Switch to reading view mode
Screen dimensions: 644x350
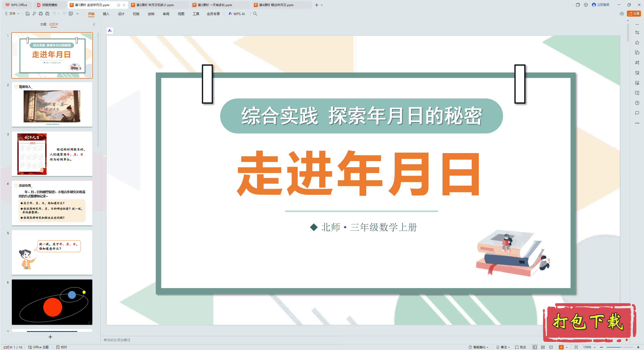(551, 347)
